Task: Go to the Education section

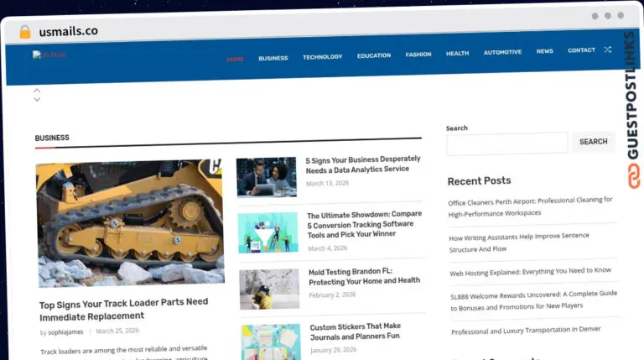Action: tap(374, 55)
